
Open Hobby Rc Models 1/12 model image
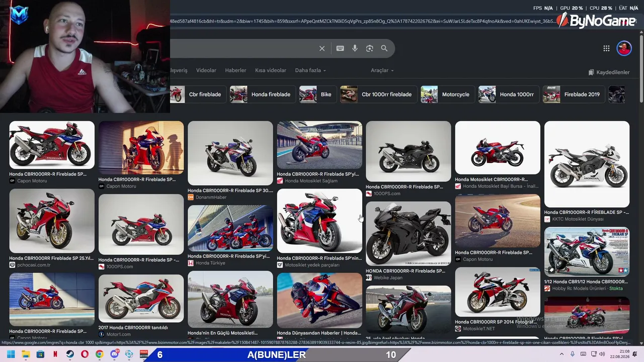pos(587,252)
